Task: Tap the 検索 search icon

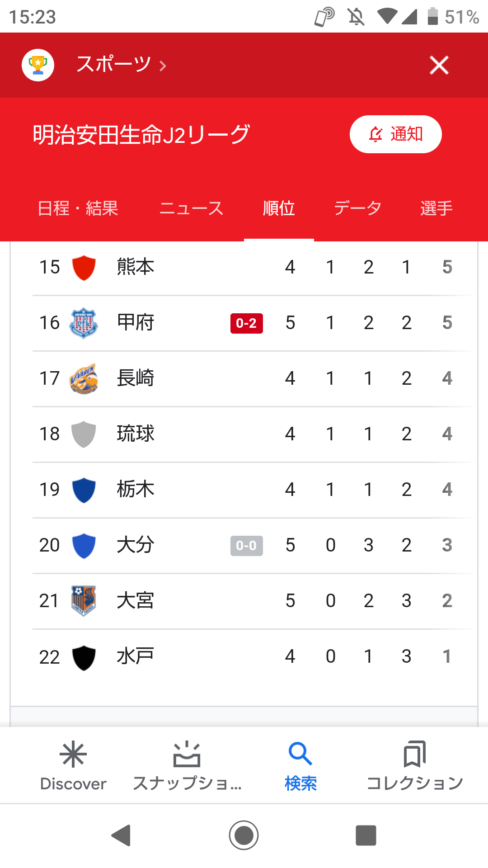Action: pyautogui.click(x=300, y=755)
